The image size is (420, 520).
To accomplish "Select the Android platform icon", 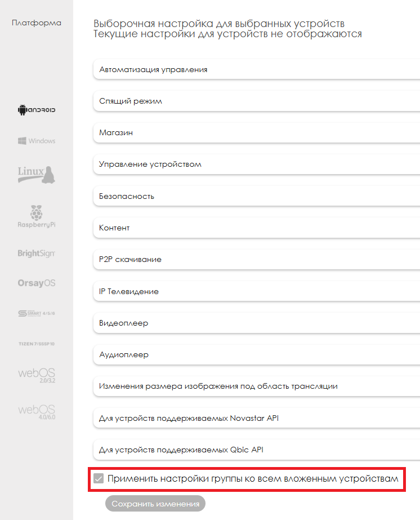I will [x=37, y=110].
